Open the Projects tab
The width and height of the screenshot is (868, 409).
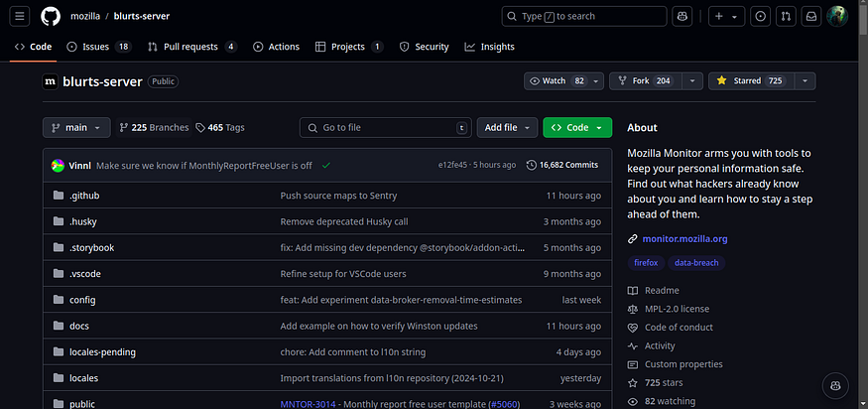[349, 47]
